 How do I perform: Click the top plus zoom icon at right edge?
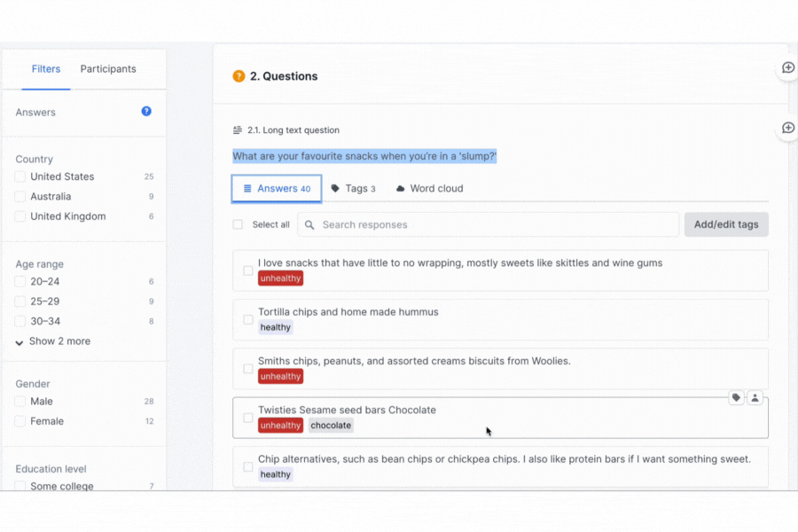(x=787, y=69)
